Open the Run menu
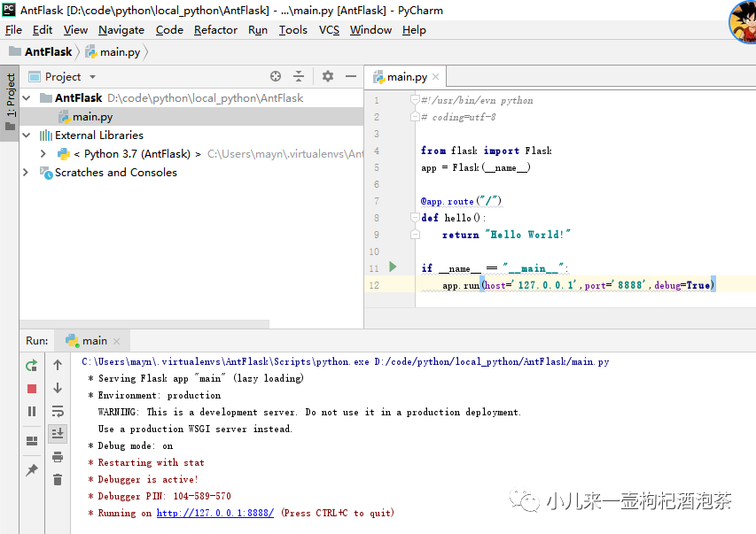Viewport: 756px width, 534px height. (258, 30)
